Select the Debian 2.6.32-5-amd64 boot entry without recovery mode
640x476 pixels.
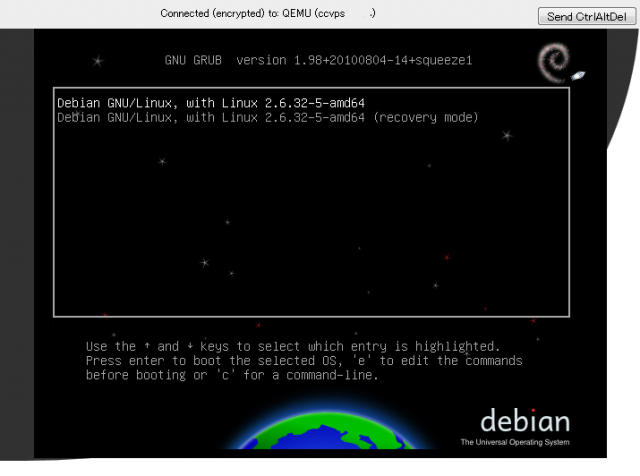[211, 103]
